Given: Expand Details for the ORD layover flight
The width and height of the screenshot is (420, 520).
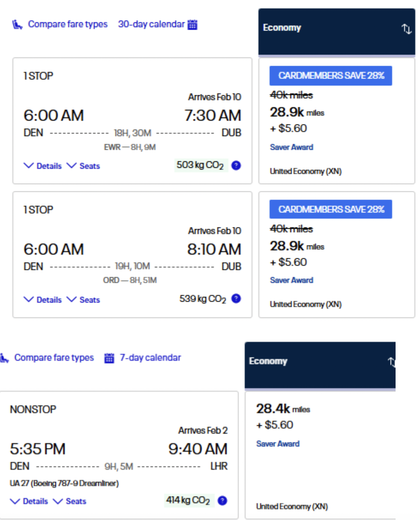Looking at the screenshot, I should tap(43, 300).
